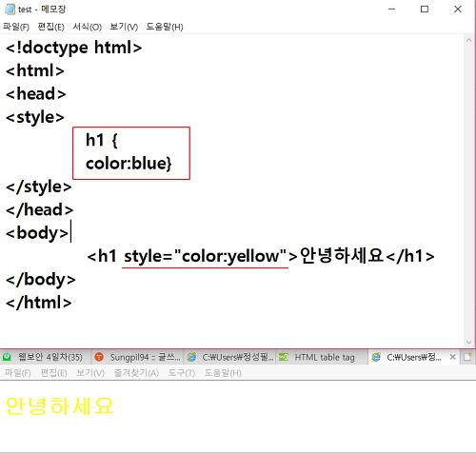Open Notepad 서식(O) menu
The width and height of the screenshot is (476, 453).
pos(88,27)
